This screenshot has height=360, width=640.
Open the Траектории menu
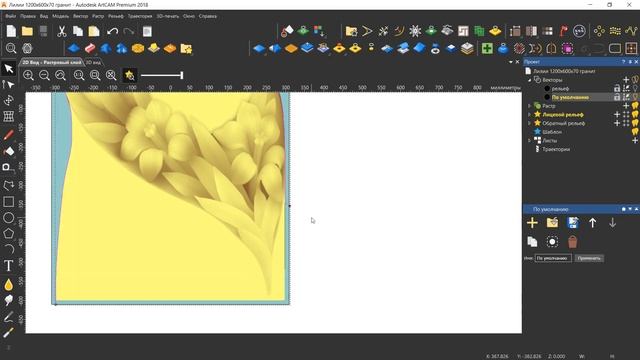point(140,16)
